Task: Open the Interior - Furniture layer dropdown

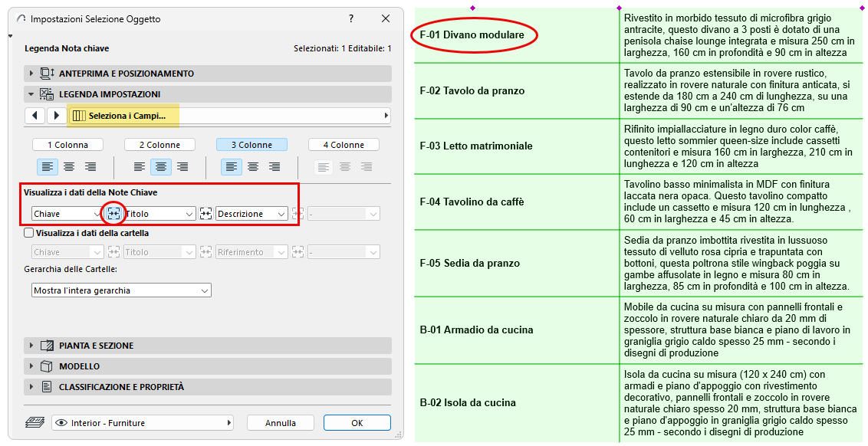Action: click(x=143, y=423)
